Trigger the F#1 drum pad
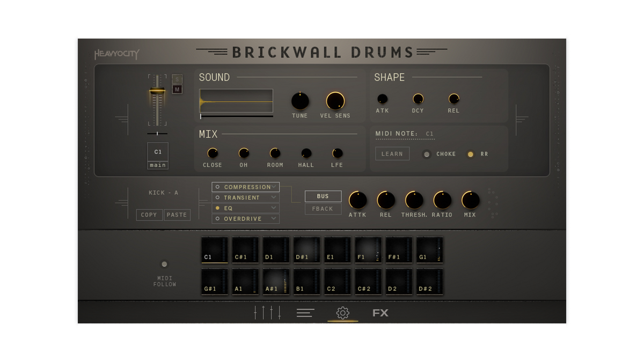The width and height of the screenshot is (644, 362). pyautogui.click(x=399, y=250)
